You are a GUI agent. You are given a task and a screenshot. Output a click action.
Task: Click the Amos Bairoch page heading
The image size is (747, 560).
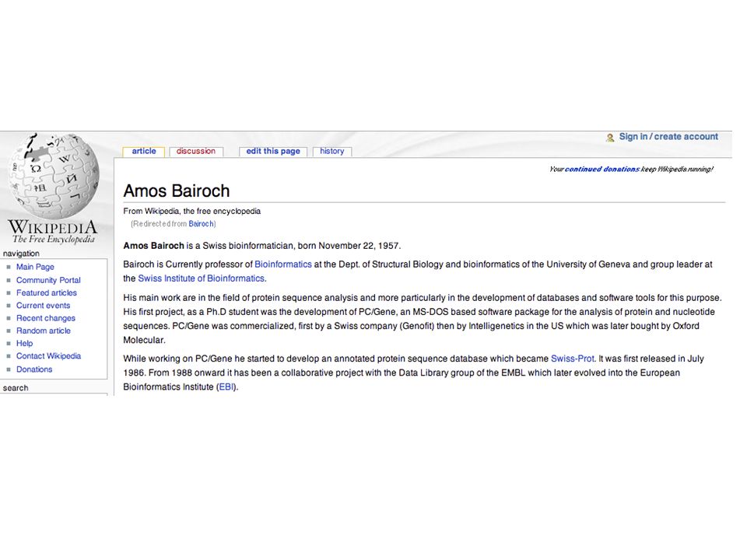pyautogui.click(x=177, y=191)
